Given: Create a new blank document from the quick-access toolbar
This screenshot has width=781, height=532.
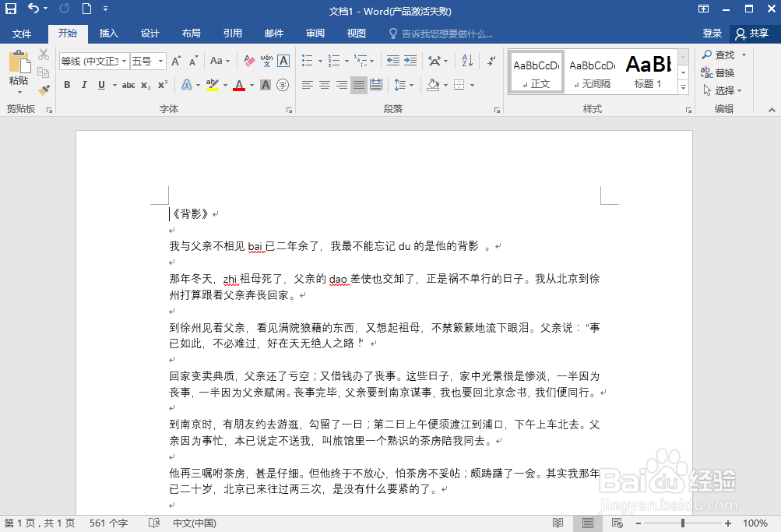Looking at the screenshot, I should 86,9.
